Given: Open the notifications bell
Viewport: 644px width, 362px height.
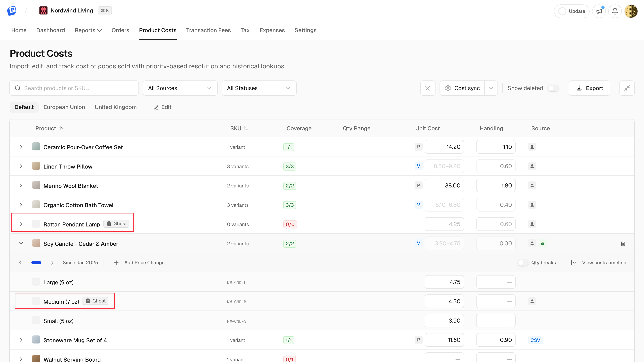Looking at the screenshot, I should (615, 11).
